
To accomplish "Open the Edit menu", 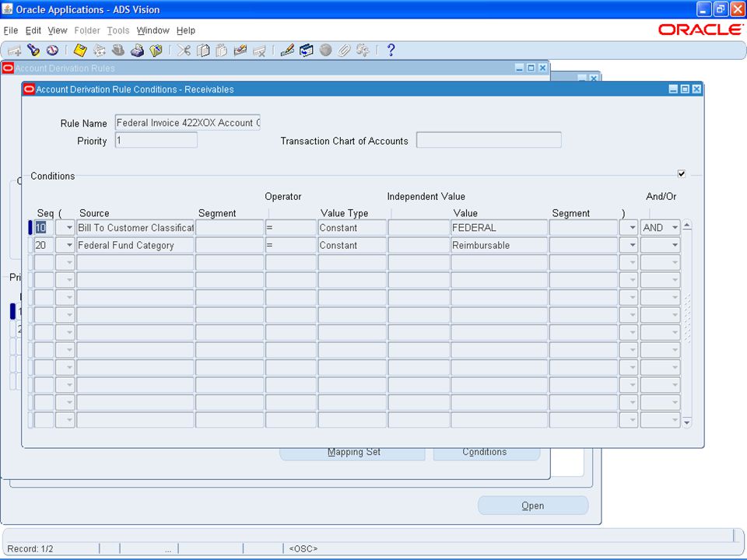I will coord(33,30).
